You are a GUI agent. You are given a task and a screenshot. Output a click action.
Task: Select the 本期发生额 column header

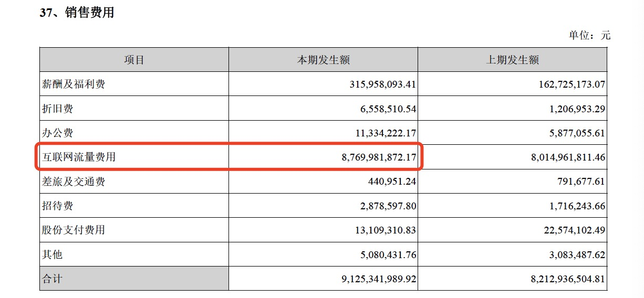(323, 60)
